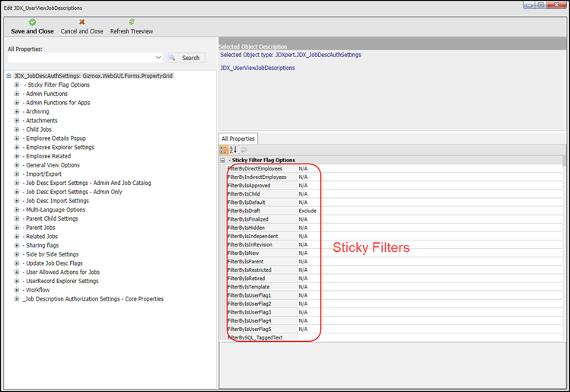
Task: Select Related Jobs in the tree
Action: [40, 236]
